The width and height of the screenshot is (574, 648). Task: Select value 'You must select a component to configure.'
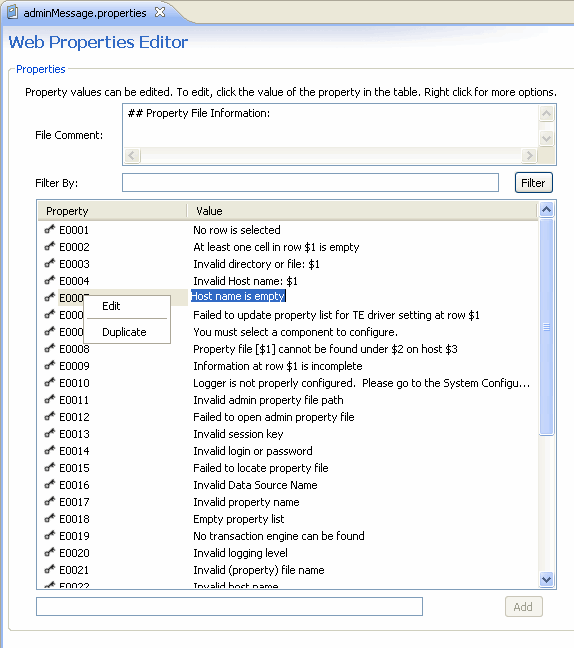tap(295, 332)
